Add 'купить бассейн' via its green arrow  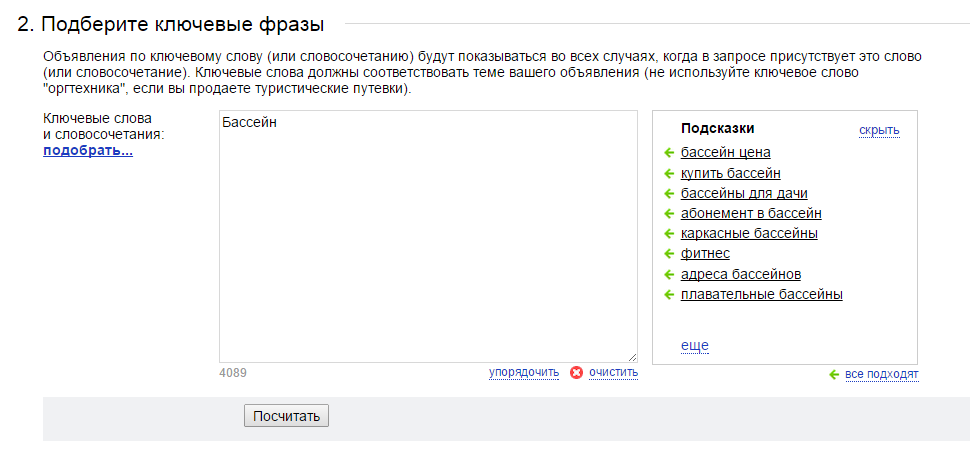point(668,173)
